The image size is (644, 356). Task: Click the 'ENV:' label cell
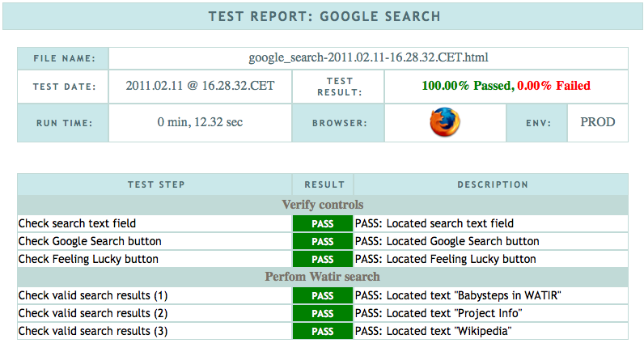pyautogui.click(x=537, y=123)
